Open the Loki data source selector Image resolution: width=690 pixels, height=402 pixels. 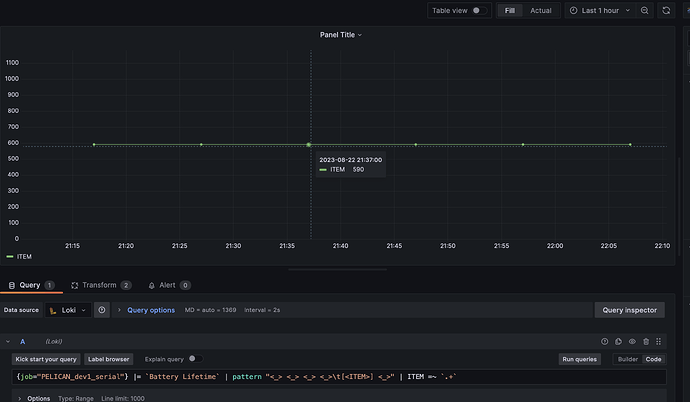tap(70, 310)
